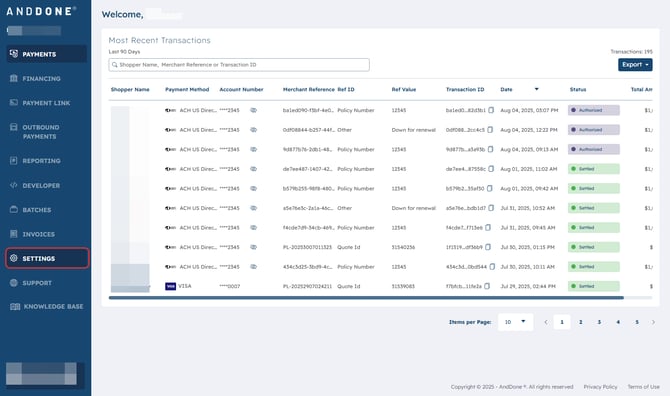
Task: Copy transaction ID f4cde7...f713e6
Action: coord(488,228)
